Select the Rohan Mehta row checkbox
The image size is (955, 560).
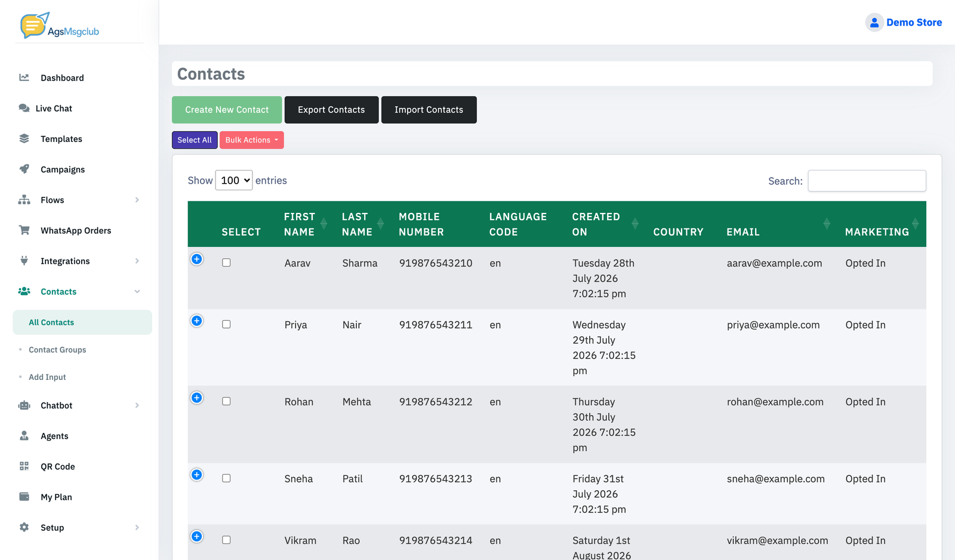click(x=226, y=401)
